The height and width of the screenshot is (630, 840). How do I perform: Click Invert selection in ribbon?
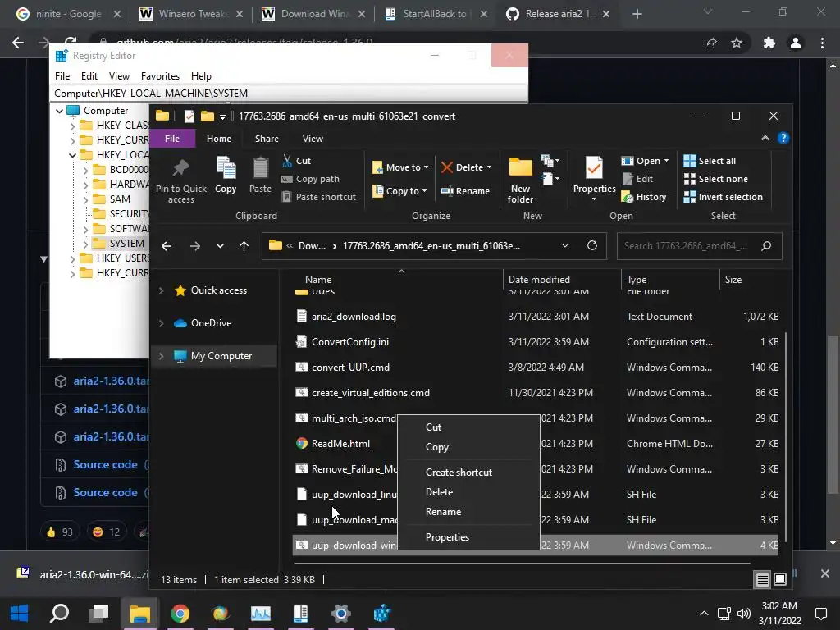pos(724,197)
